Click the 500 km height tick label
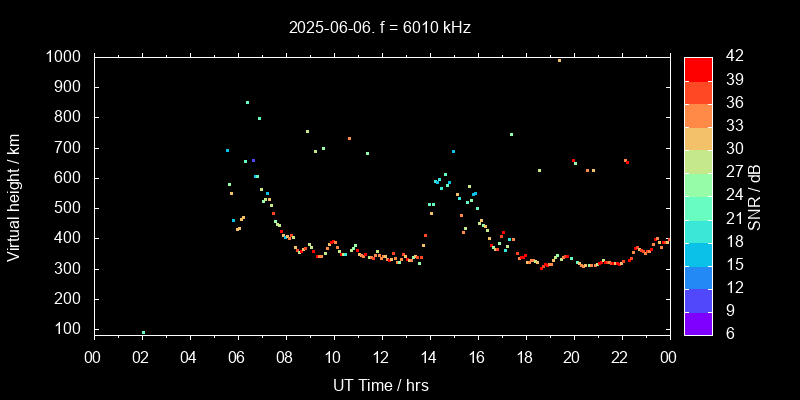Screen dimensions: 800x400 [x=68, y=208]
